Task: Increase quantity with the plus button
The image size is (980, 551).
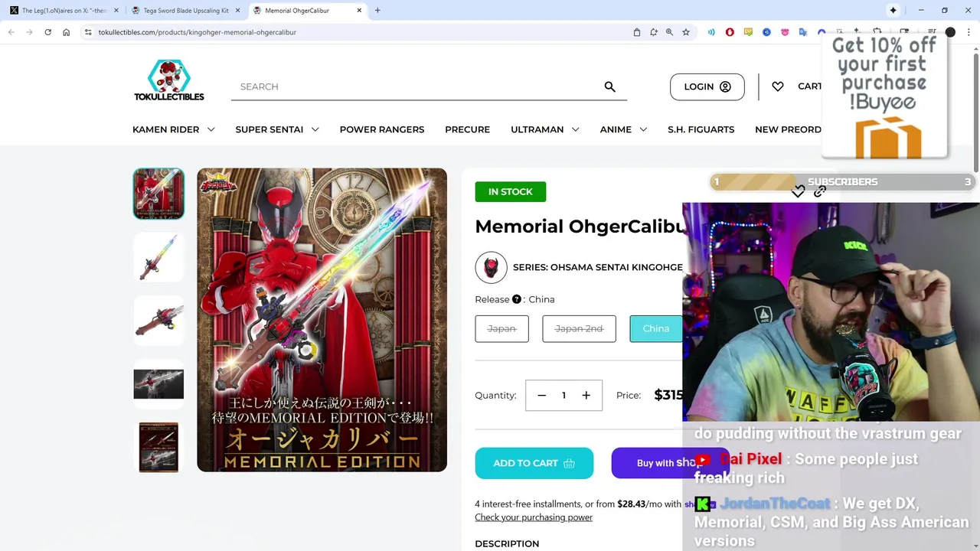Action: coord(586,396)
